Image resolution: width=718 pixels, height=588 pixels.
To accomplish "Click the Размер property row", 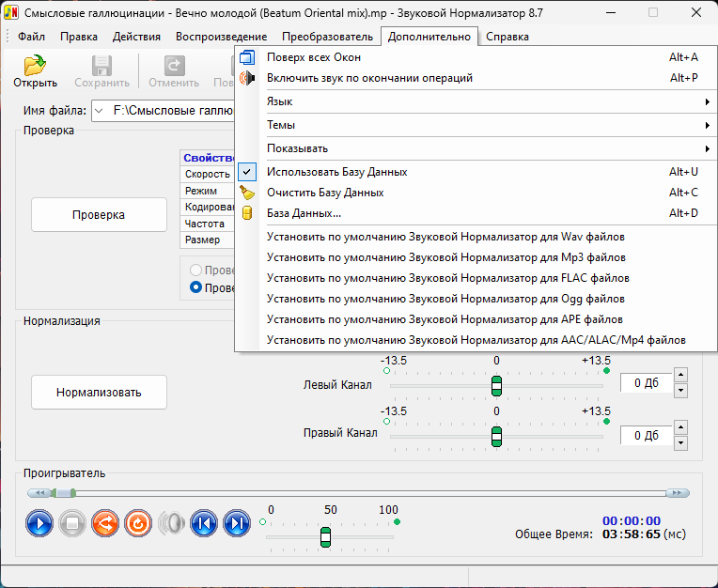I will coord(208,240).
